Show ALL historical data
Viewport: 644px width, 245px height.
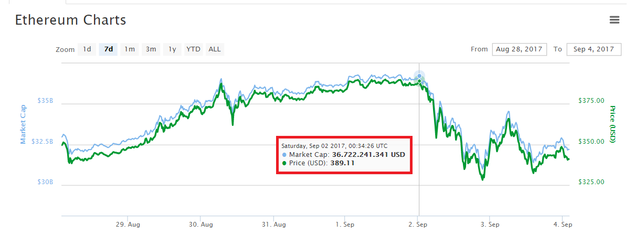click(x=214, y=49)
